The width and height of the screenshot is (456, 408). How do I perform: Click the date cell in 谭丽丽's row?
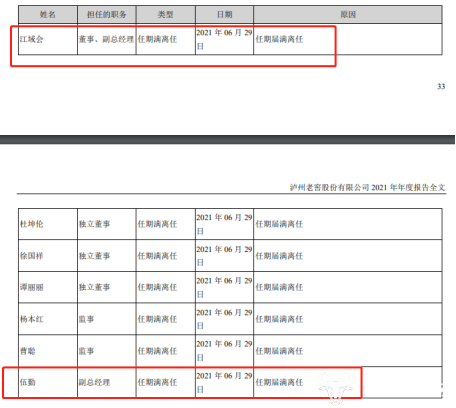pyautogui.click(x=224, y=287)
